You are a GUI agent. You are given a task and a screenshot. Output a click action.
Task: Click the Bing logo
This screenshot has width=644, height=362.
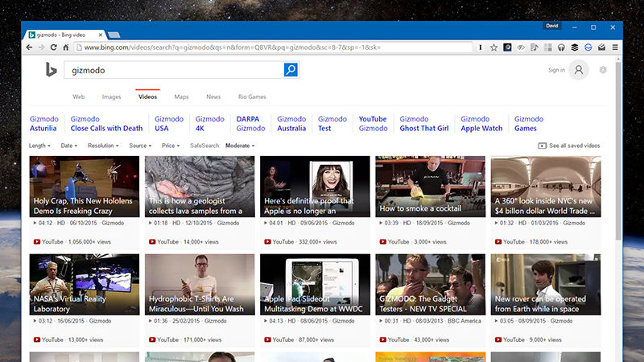[x=50, y=71]
